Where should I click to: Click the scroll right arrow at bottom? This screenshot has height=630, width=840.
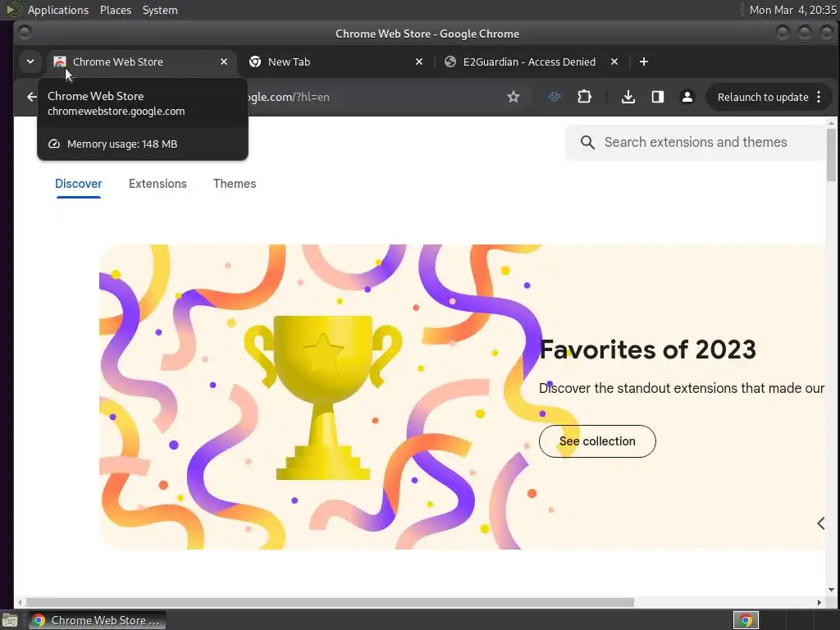(x=819, y=603)
